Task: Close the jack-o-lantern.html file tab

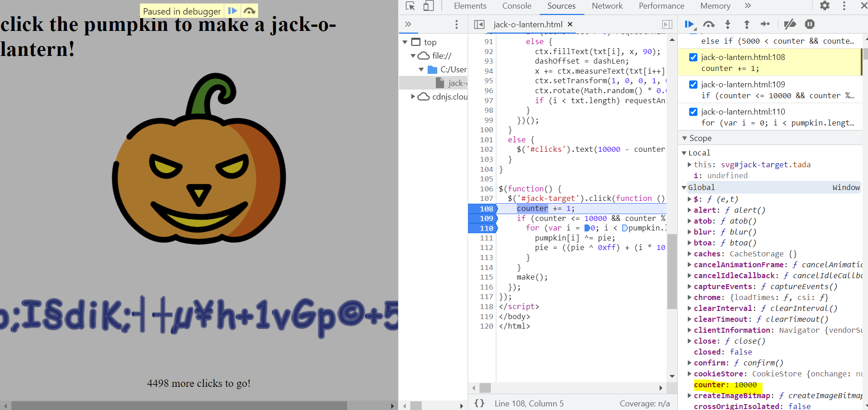Action: [x=570, y=24]
